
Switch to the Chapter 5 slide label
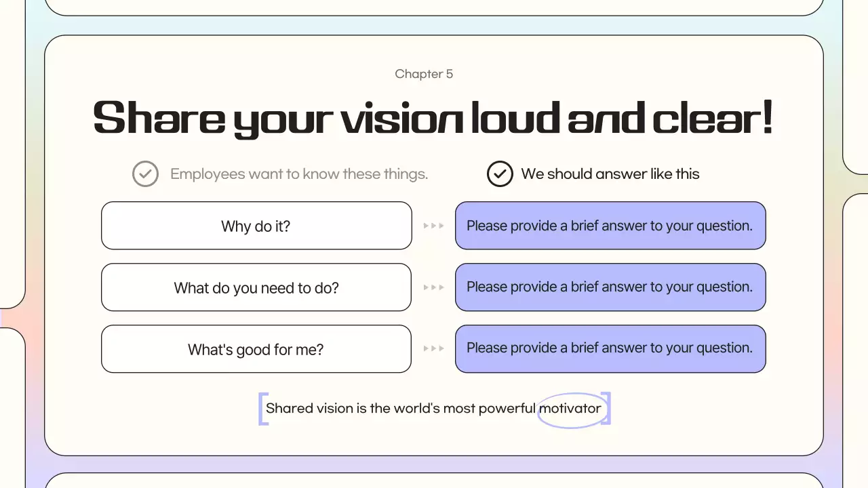click(424, 73)
